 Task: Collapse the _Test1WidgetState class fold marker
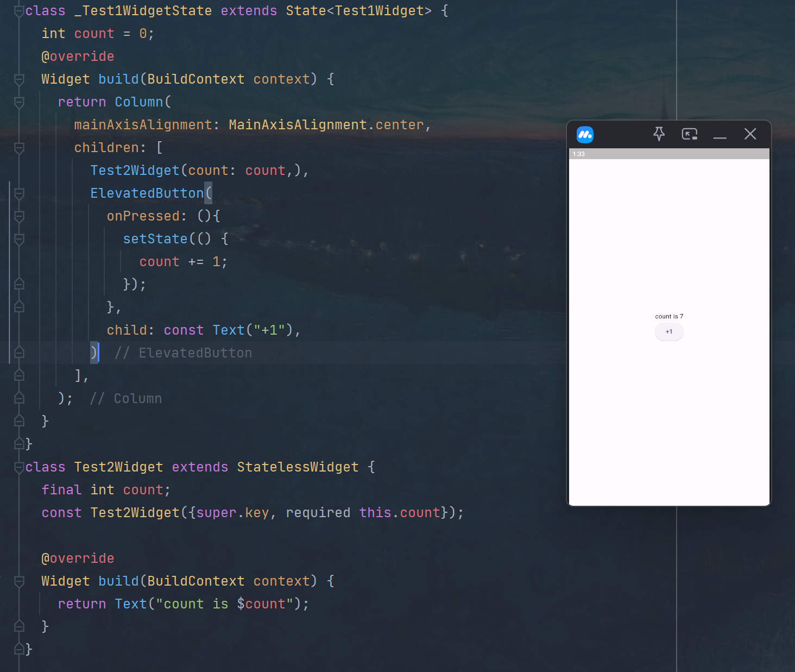[x=19, y=11]
